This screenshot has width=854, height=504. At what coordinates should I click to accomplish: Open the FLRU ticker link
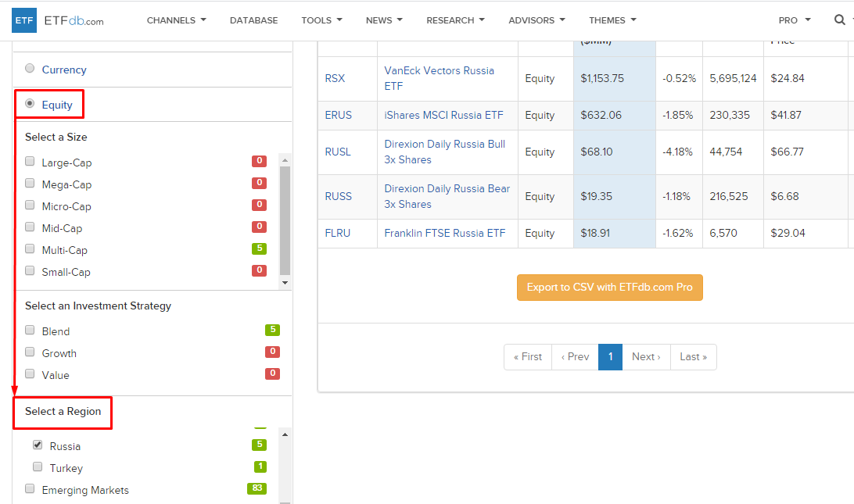coord(338,233)
